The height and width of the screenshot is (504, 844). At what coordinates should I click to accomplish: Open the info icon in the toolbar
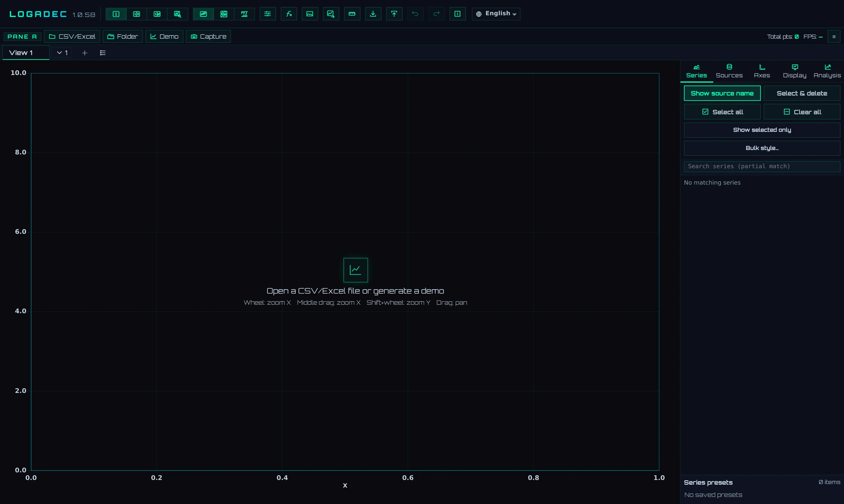pos(457,14)
